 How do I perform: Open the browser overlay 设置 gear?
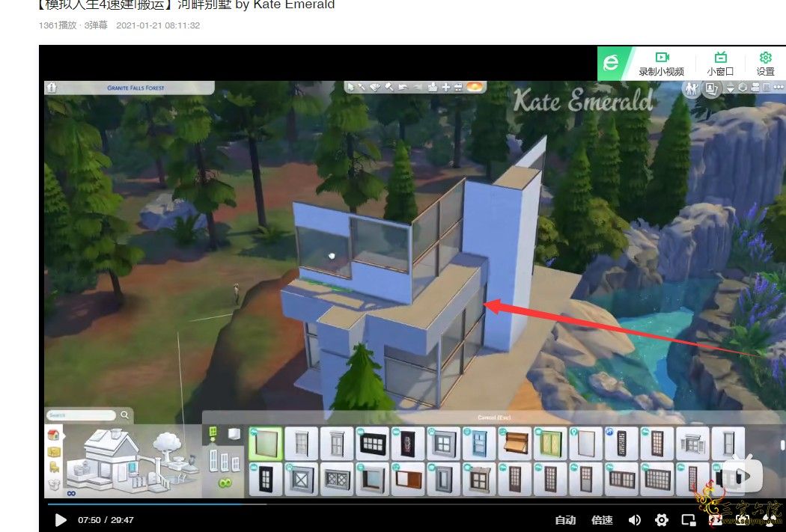tap(766, 64)
